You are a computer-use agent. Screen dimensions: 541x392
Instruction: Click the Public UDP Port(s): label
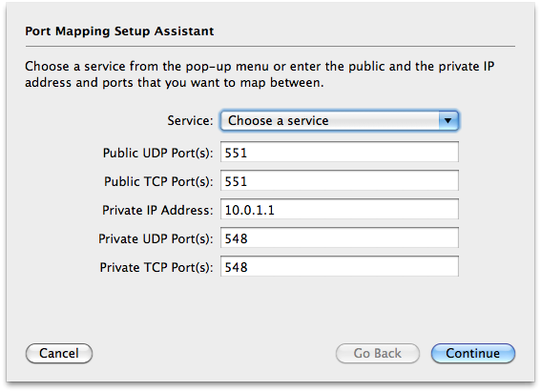pyautogui.click(x=158, y=153)
